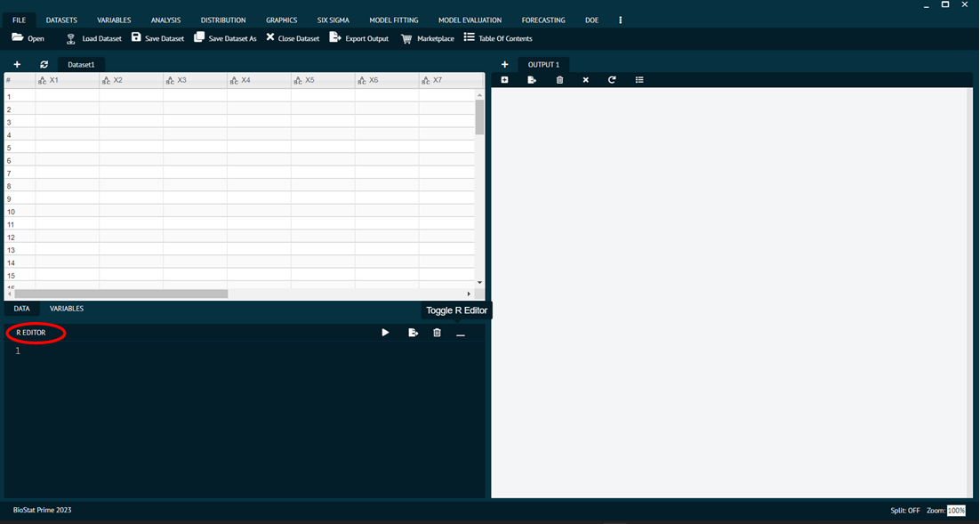Click the Open folder icon
The image size is (980, 524).
18,38
